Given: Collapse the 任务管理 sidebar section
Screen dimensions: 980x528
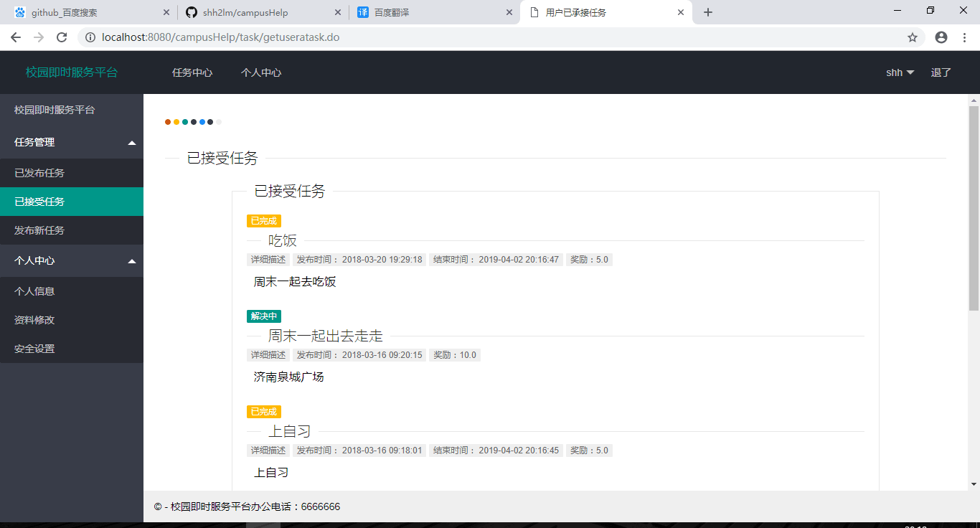Looking at the screenshot, I should click(72, 141).
